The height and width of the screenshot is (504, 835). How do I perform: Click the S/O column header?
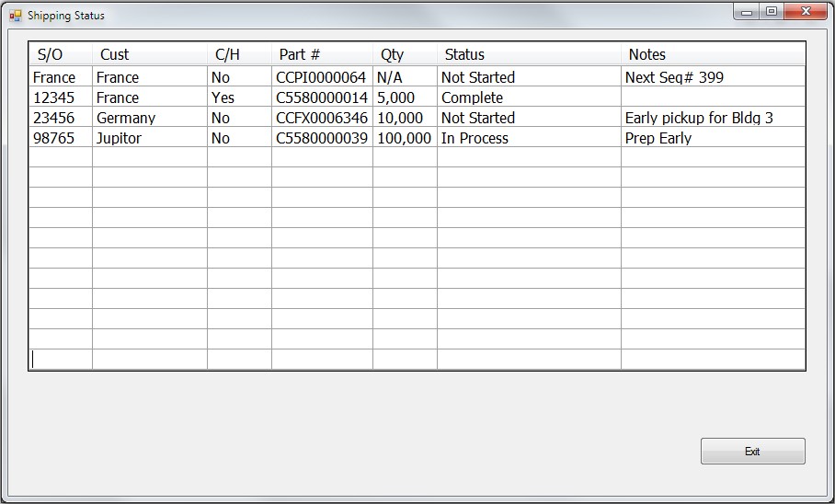(61, 54)
